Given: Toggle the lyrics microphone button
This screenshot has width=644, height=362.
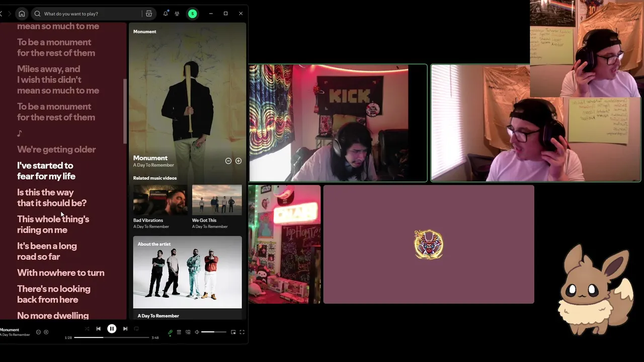Looking at the screenshot, I should 170,332.
